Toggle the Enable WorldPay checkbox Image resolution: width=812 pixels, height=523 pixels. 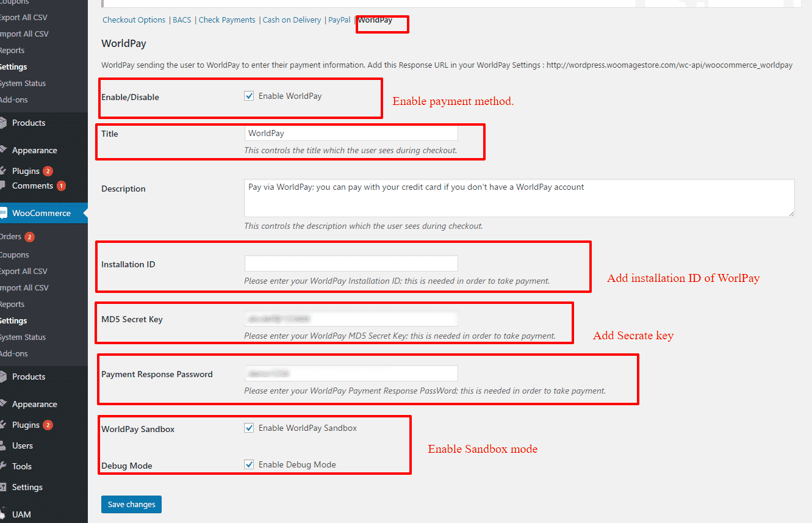point(249,96)
